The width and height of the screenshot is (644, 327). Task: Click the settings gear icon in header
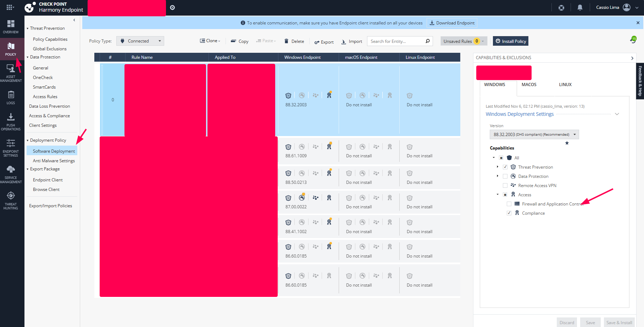pyautogui.click(x=172, y=7)
